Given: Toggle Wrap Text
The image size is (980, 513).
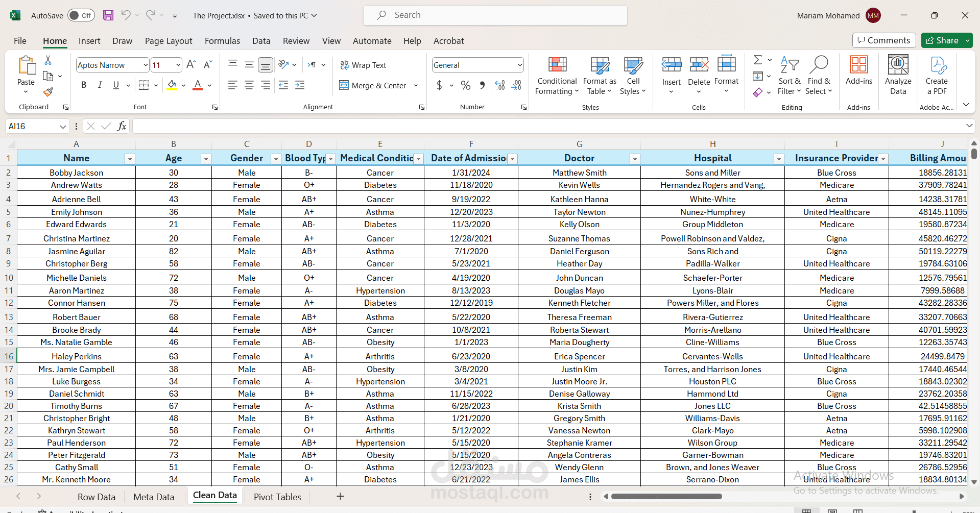Looking at the screenshot, I should [363, 65].
